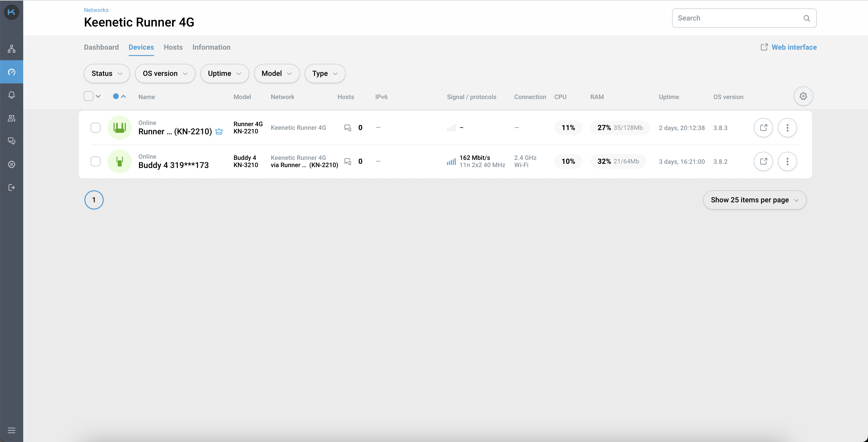This screenshot has height=442, width=868.
Task: Select the Runner KN-2210 row checkbox
Action: pos(96,128)
